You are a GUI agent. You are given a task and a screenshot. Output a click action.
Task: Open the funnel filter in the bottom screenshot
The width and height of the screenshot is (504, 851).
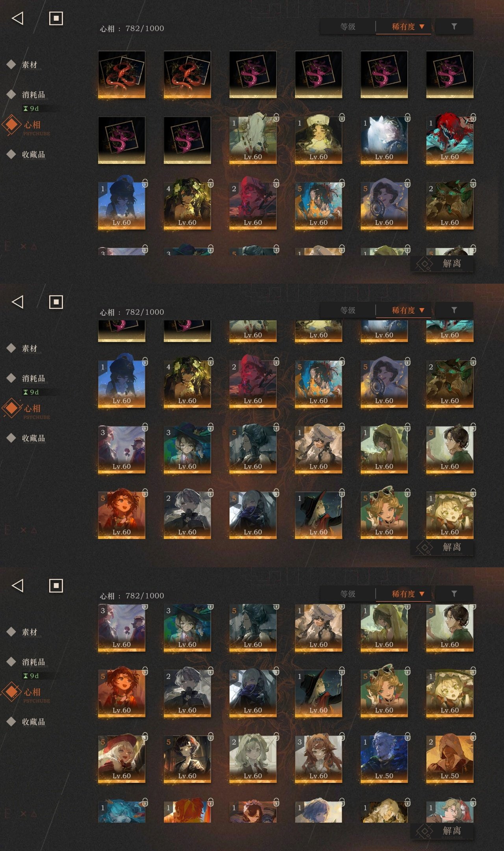pyautogui.click(x=454, y=594)
